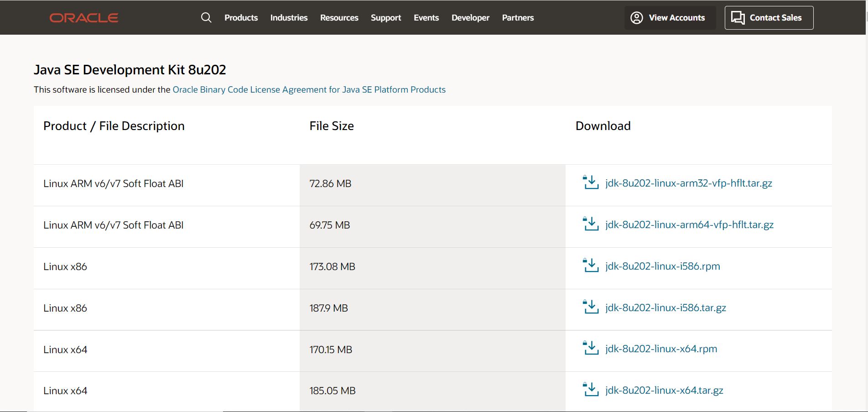Open the Events menu

[426, 18]
